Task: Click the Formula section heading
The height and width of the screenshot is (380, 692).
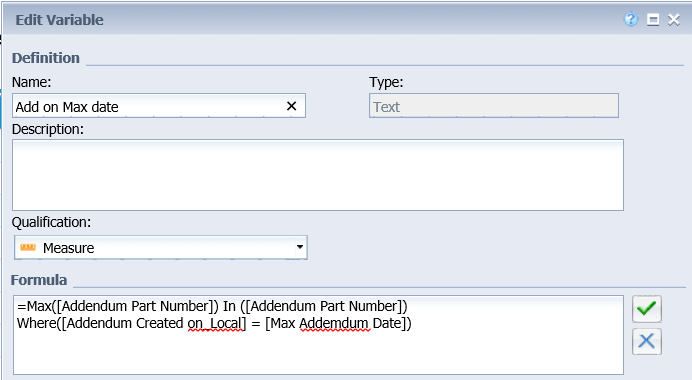Action: click(x=39, y=280)
